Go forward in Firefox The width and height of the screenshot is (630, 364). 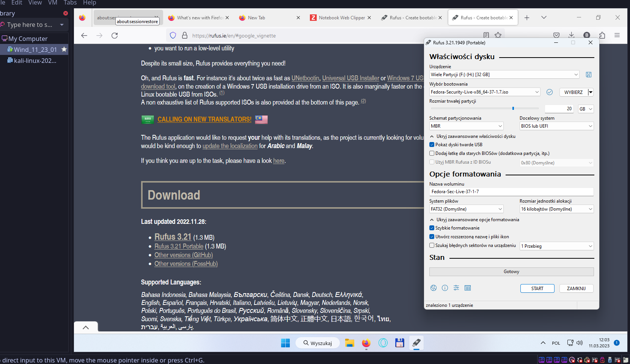pos(99,35)
